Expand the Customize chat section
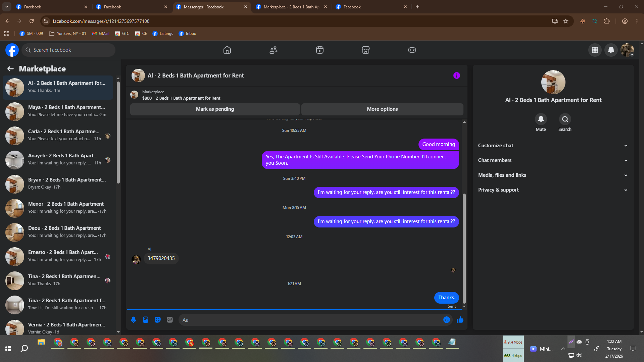 coord(553,146)
